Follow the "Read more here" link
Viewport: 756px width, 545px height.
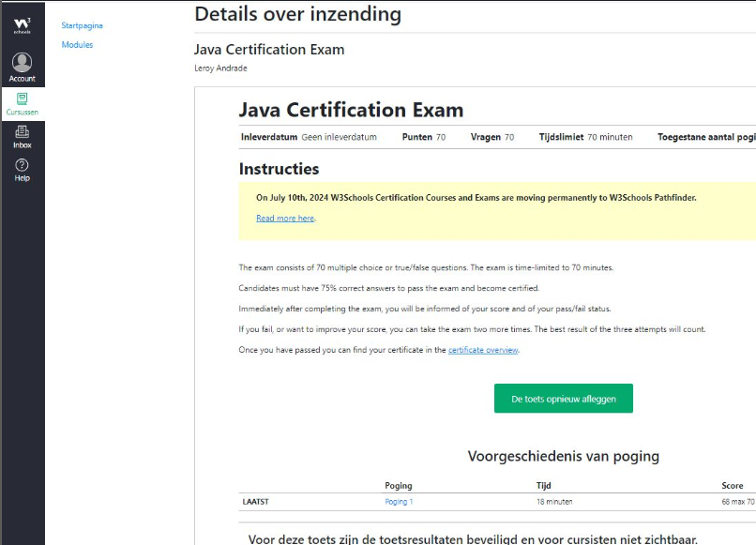click(x=285, y=219)
